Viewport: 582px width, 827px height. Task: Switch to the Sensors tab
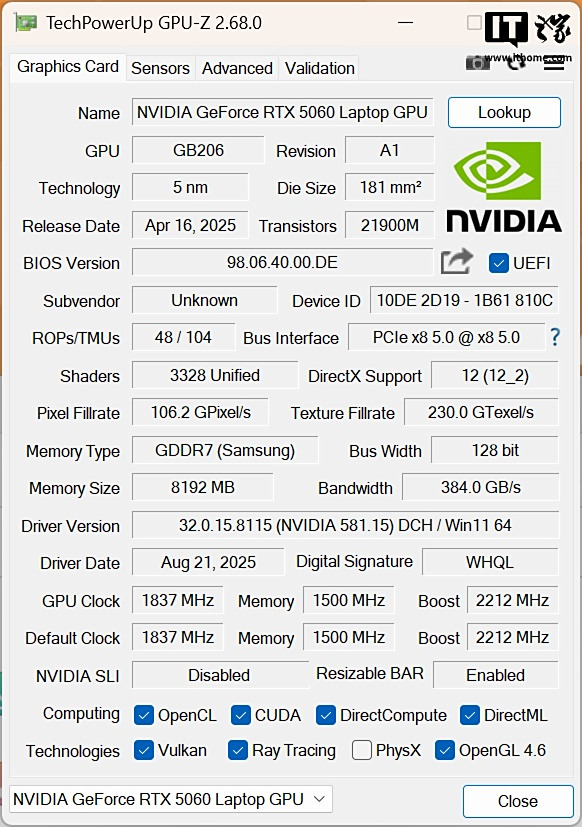[160, 68]
